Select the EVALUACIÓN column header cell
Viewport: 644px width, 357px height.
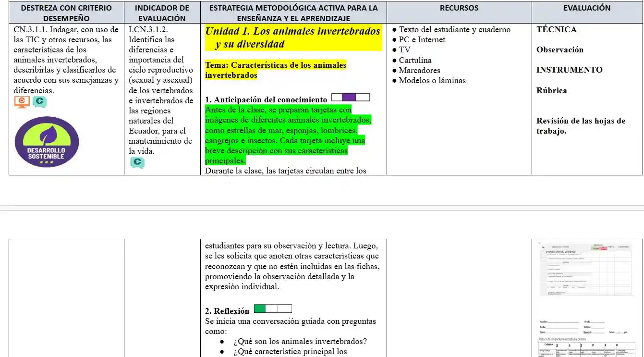(x=587, y=8)
